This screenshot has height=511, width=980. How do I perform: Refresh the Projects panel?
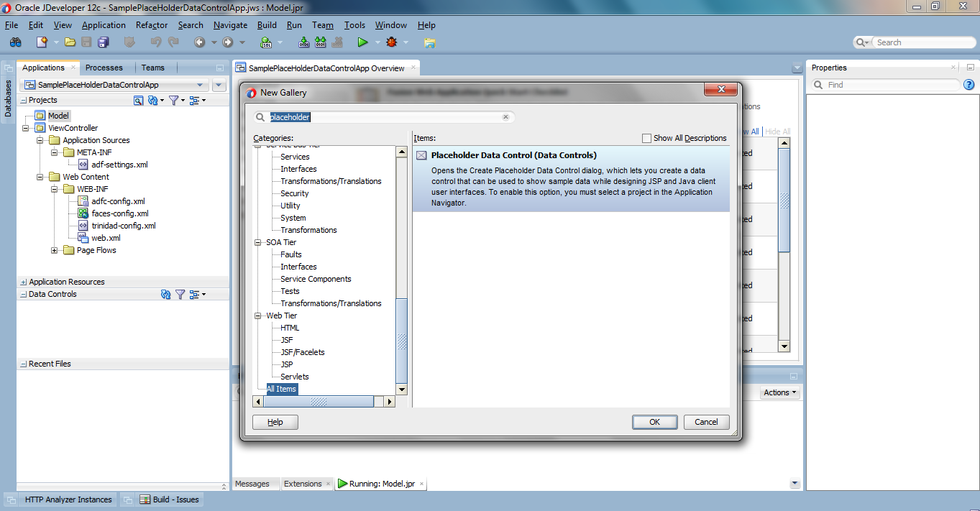[x=155, y=101]
